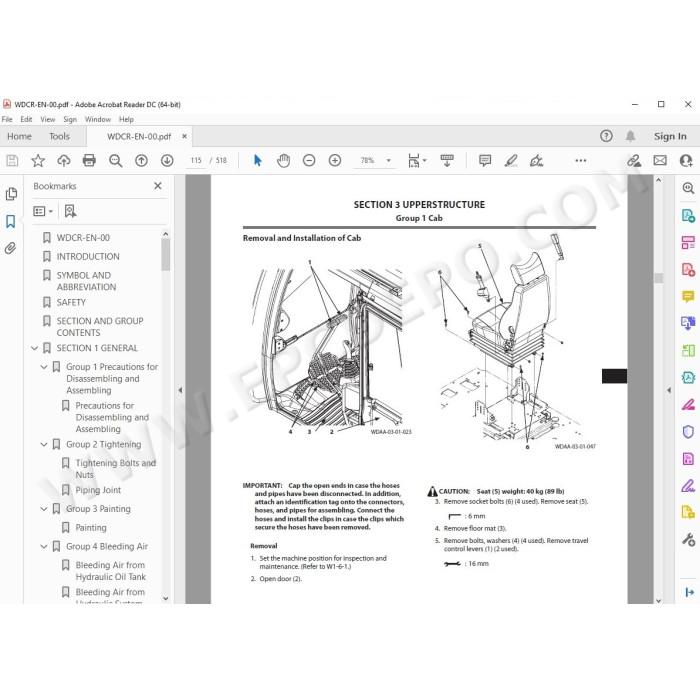Open the find text magnifier

click(116, 160)
